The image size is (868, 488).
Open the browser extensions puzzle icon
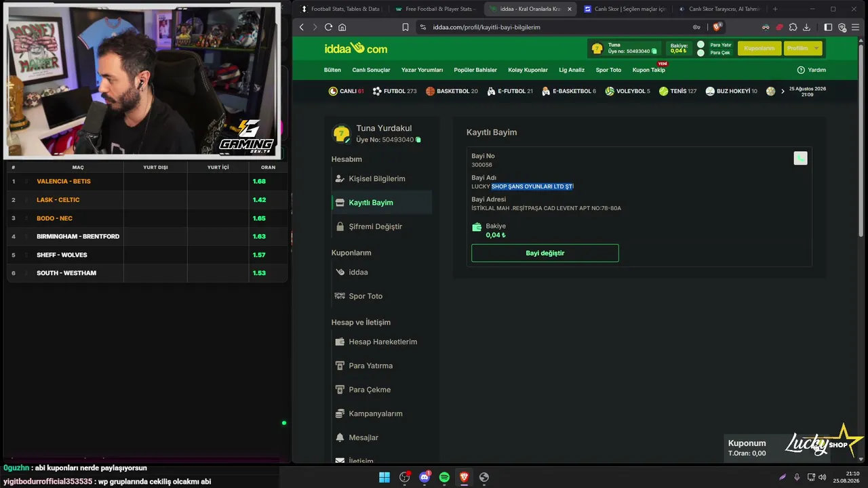(x=793, y=27)
